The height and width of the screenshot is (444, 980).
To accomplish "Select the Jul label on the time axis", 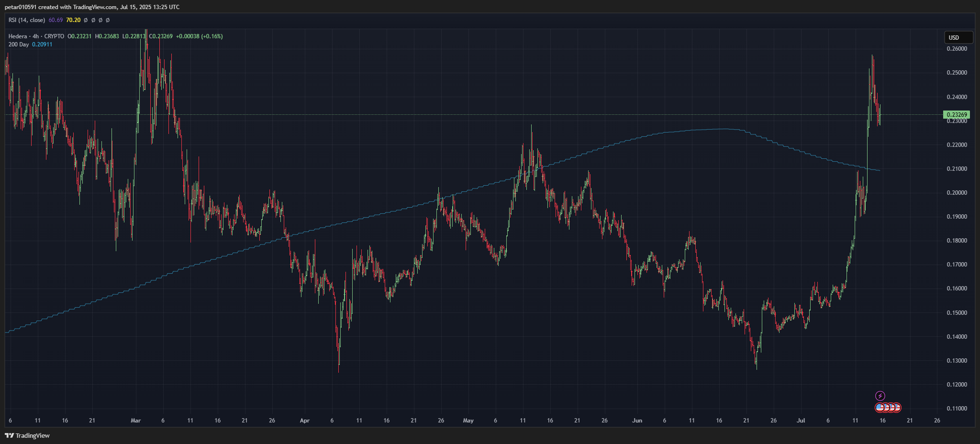I will point(801,421).
